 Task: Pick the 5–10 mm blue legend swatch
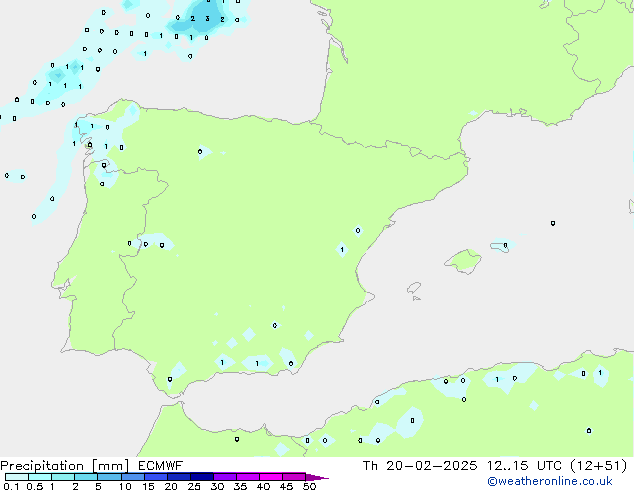[109, 477]
